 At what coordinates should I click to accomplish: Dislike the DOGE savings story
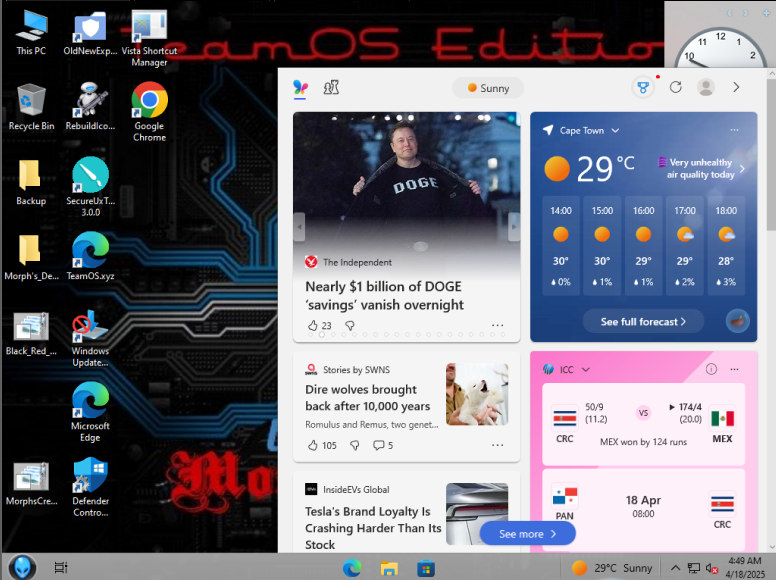pos(350,326)
